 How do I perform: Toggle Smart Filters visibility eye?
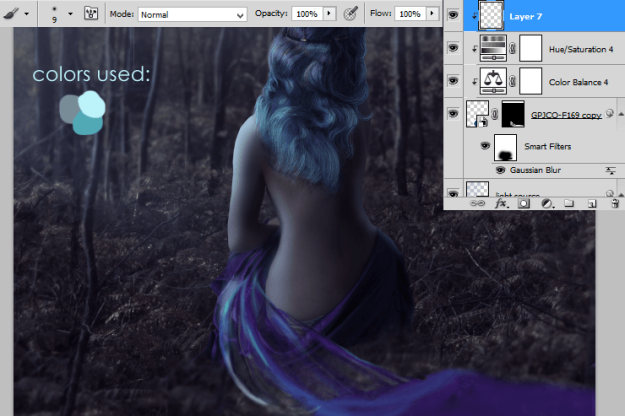tap(485, 146)
